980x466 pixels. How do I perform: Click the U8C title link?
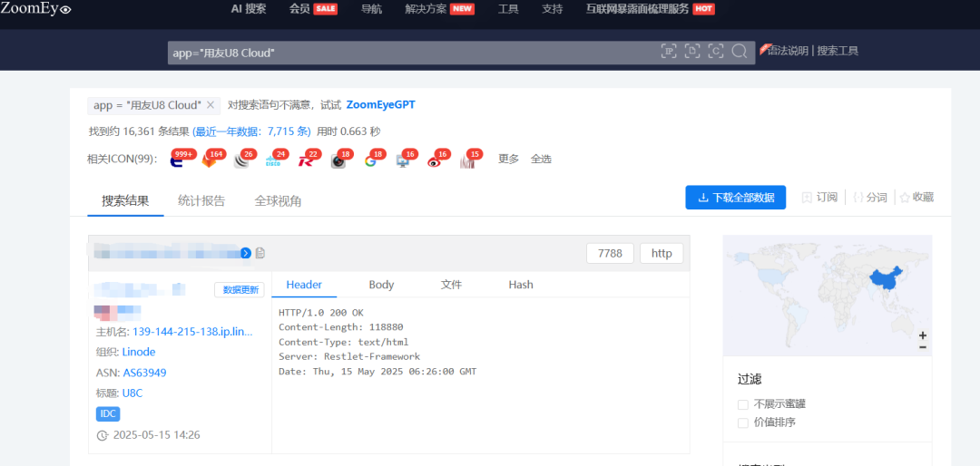(132, 393)
